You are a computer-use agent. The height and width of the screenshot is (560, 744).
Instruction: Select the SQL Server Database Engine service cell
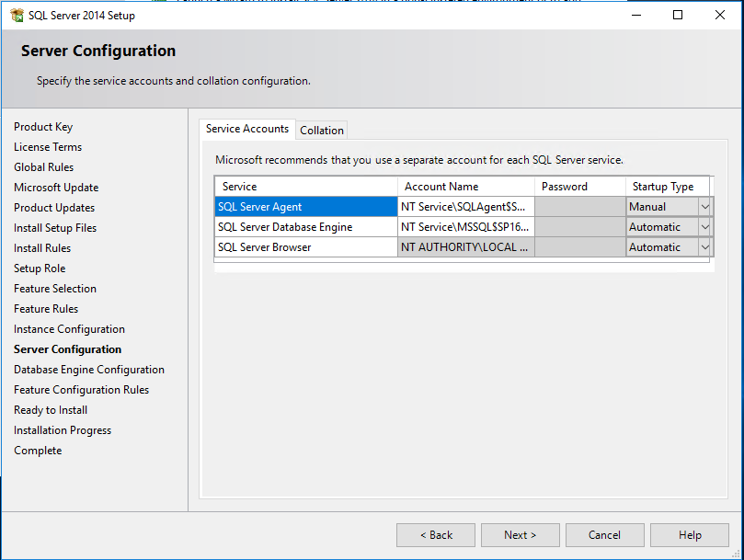point(306,227)
